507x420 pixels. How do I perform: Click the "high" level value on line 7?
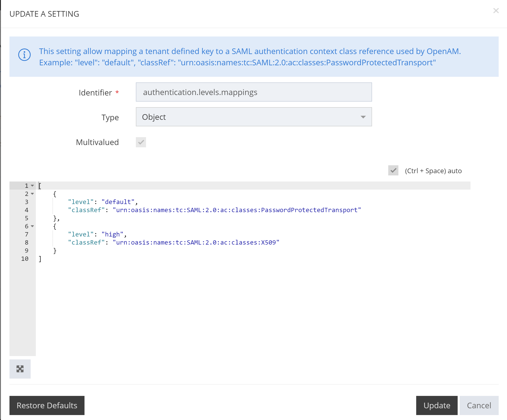tap(112, 234)
